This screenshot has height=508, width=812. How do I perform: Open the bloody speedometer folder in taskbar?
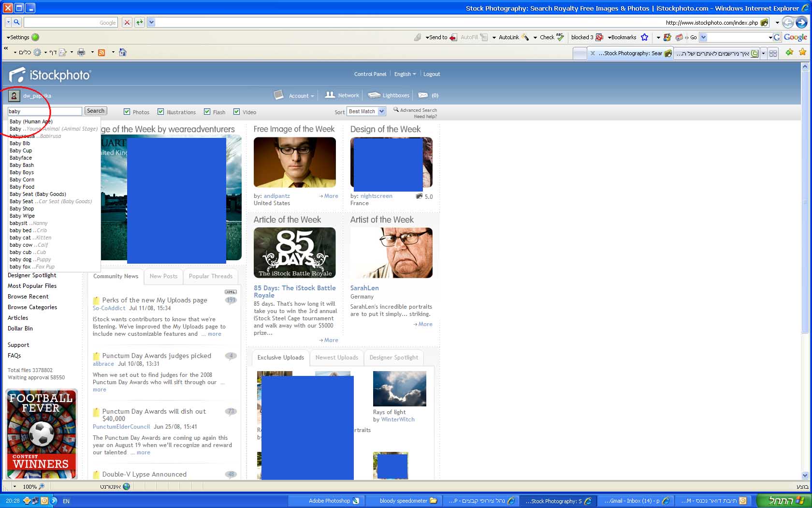(x=404, y=501)
